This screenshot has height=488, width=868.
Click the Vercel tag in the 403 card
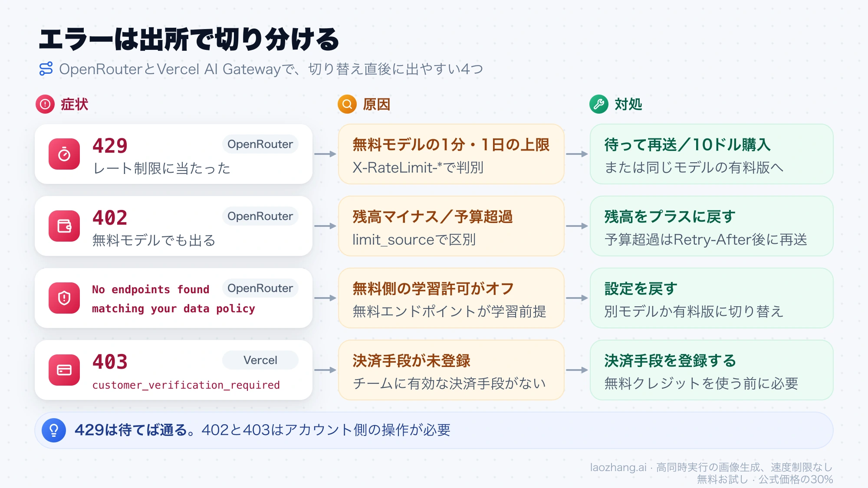point(260,360)
